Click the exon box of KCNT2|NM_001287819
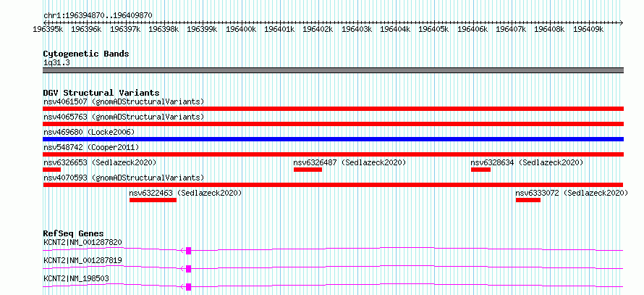Image resolution: width=644 pixels, height=295 pixels. (x=189, y=269)
